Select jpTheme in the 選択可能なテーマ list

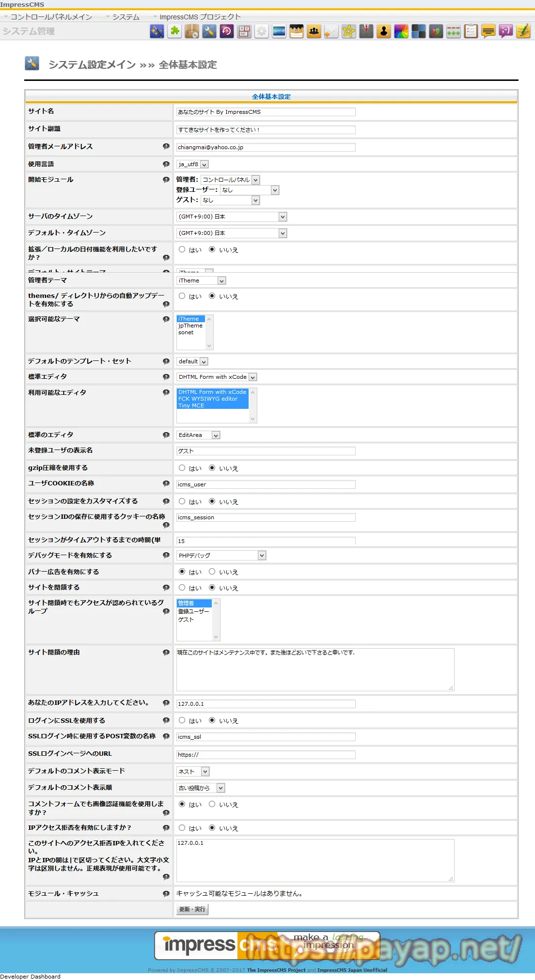click(191, 326)
